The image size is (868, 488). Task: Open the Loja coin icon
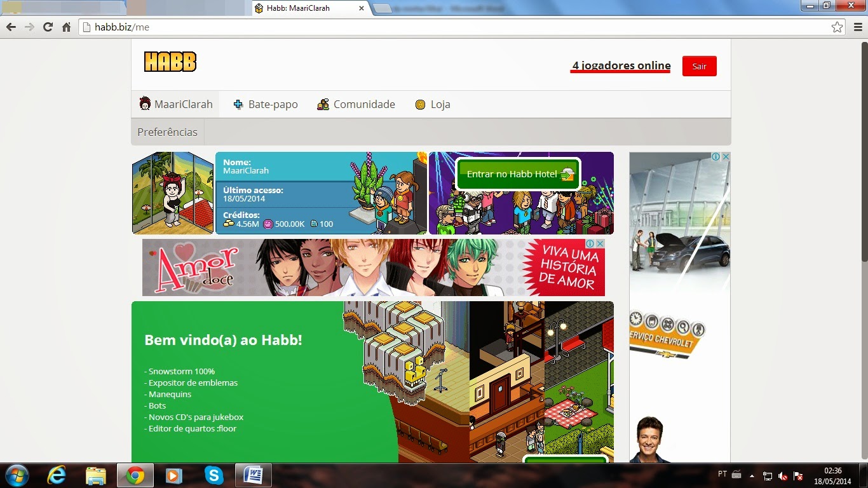coord(420,104)
